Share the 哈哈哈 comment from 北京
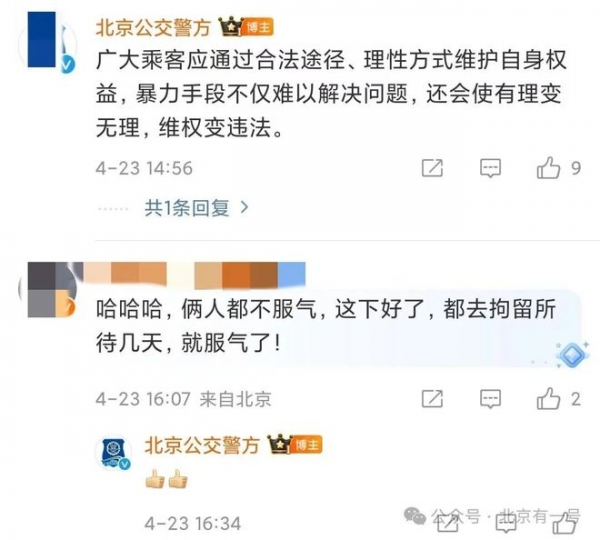Viewport: 600px width, 540px height. [432, 399]
